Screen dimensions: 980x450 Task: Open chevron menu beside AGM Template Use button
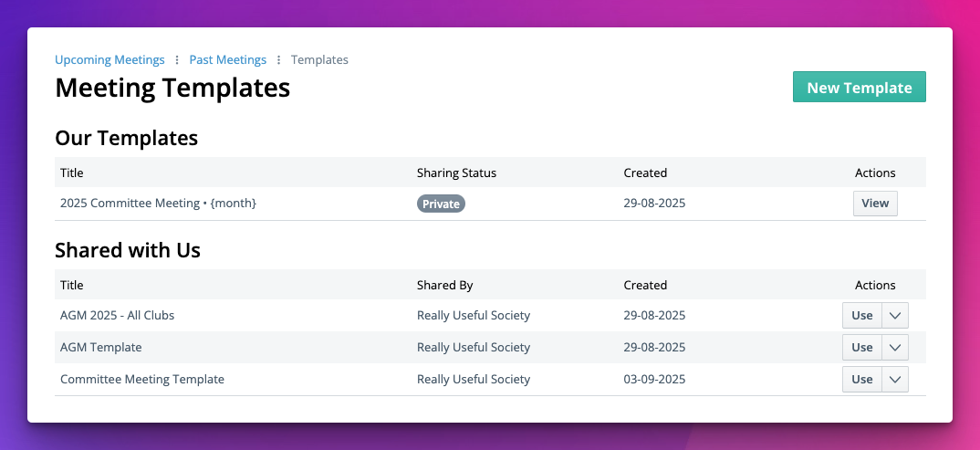(x=894, y=348)
